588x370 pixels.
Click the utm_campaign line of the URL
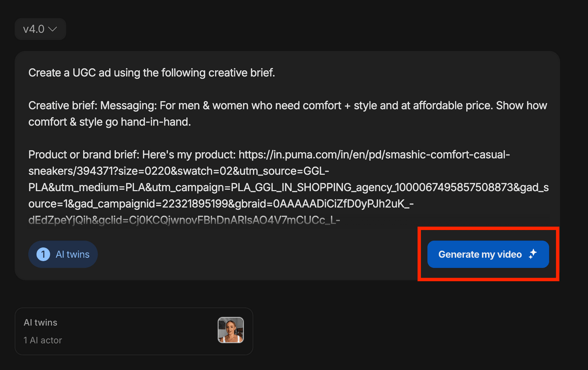click(x=288, y=188)
